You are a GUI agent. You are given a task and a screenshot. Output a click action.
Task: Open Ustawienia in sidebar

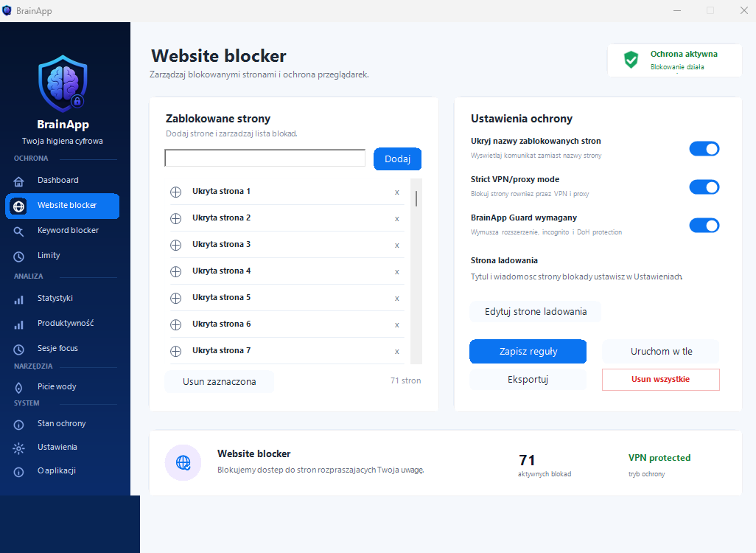pyautogui.click(x=62, y=448)
